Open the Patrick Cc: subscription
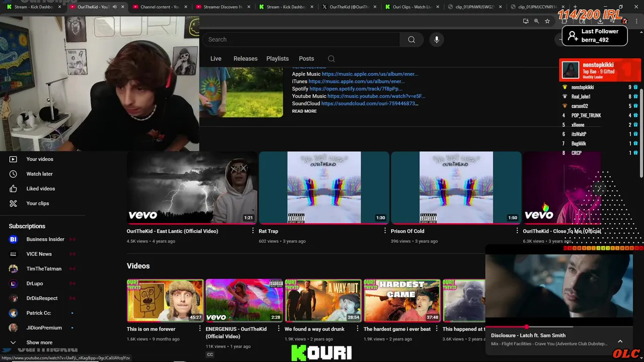 pyautogui.click(x=39, y=313)
